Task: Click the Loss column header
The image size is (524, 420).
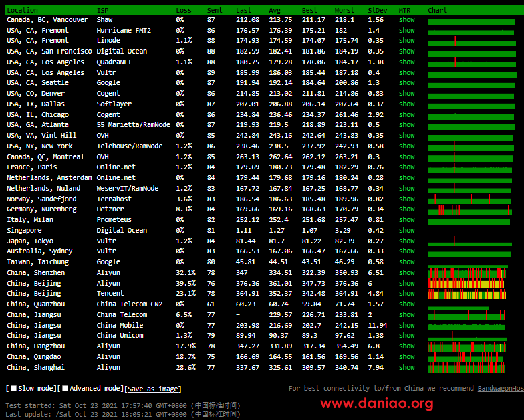Action: 184,10
